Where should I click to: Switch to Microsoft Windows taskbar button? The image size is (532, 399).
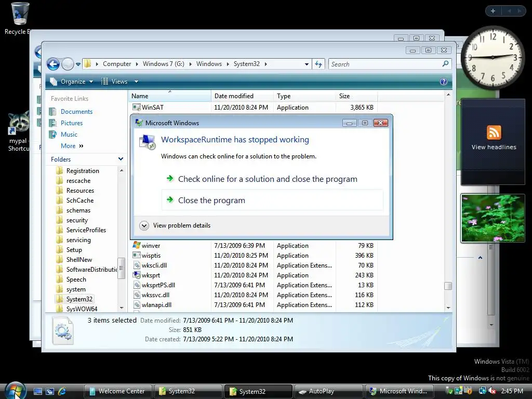click(398, 391)
